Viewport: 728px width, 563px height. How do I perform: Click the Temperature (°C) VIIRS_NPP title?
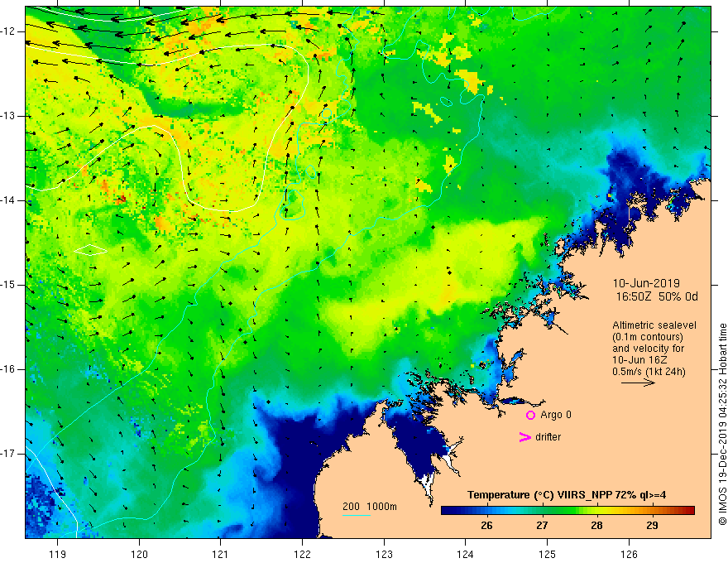pyautogui.click(x=567, y=495)
